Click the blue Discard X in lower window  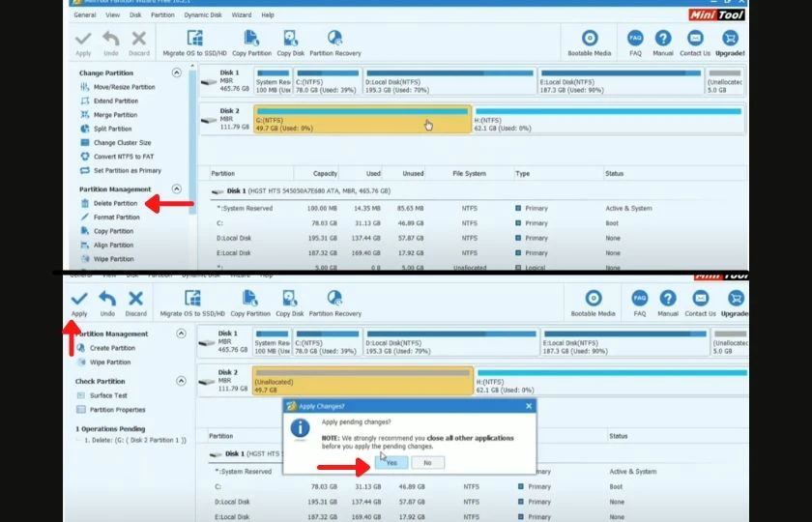pyautogui.click(x=135, y=304)
